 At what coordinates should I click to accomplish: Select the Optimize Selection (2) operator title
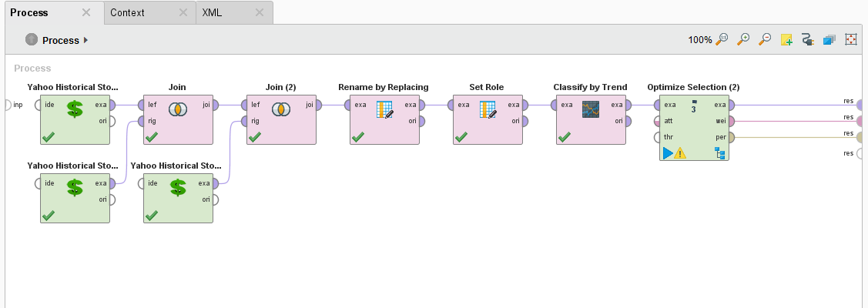click(694, 87)
